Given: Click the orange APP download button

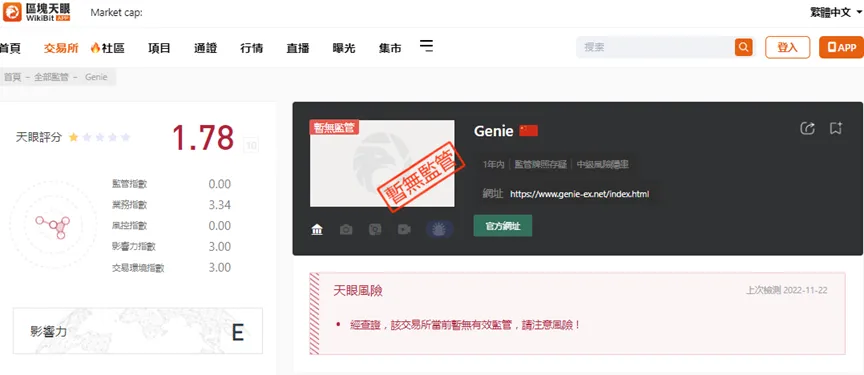Looking at the screenshot, I should pos(841,47).
